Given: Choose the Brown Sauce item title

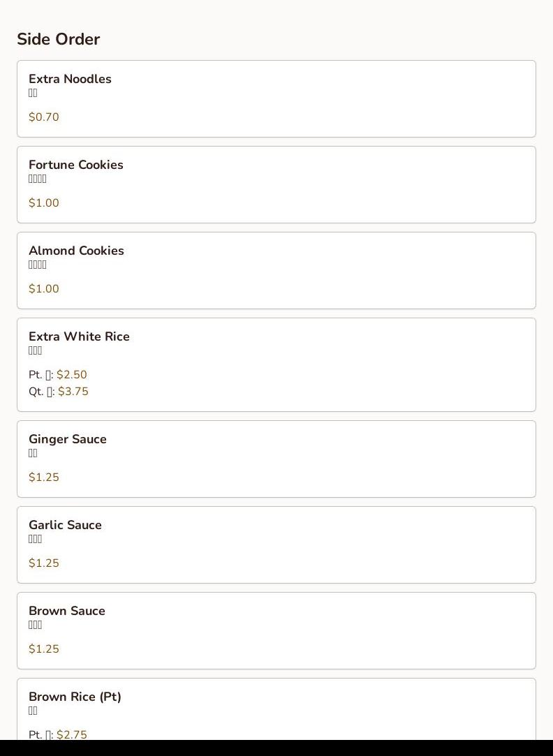Looking at the screenshot, I should [67, 611].
